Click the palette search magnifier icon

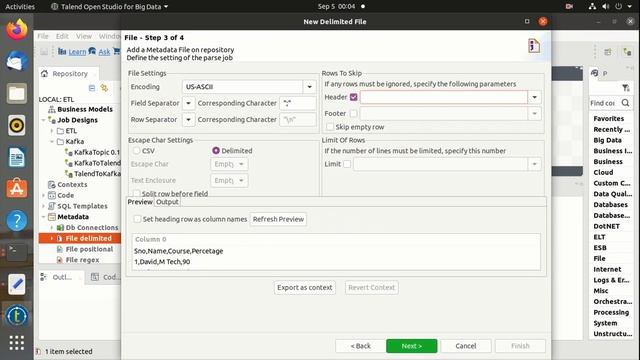pos(625,103)
